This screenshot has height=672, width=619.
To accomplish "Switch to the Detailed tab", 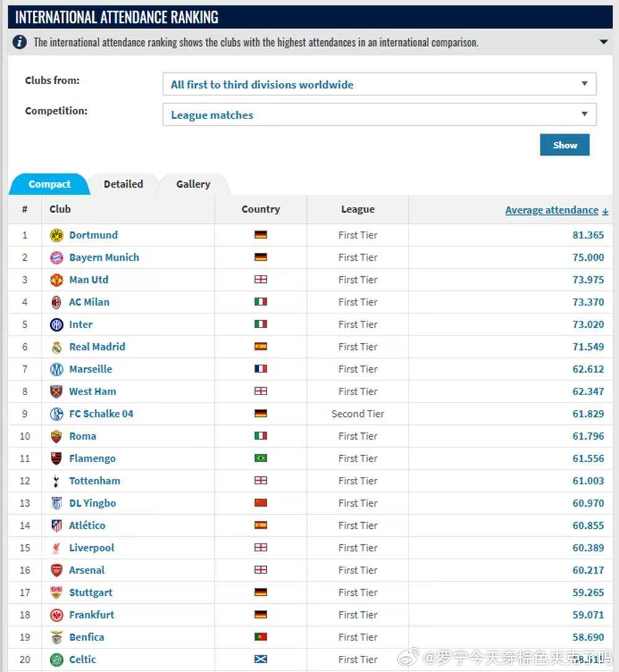I will [123, 185].
